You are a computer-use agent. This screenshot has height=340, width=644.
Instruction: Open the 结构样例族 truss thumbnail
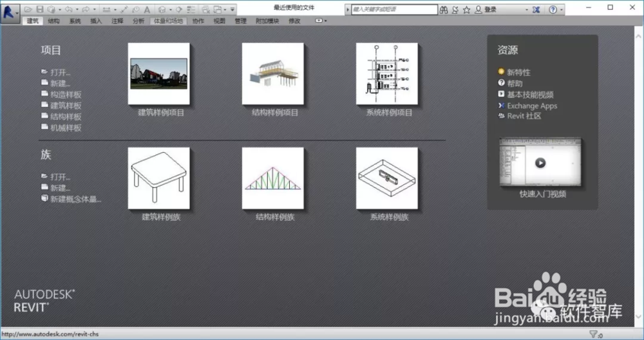[x=273, y=178]
